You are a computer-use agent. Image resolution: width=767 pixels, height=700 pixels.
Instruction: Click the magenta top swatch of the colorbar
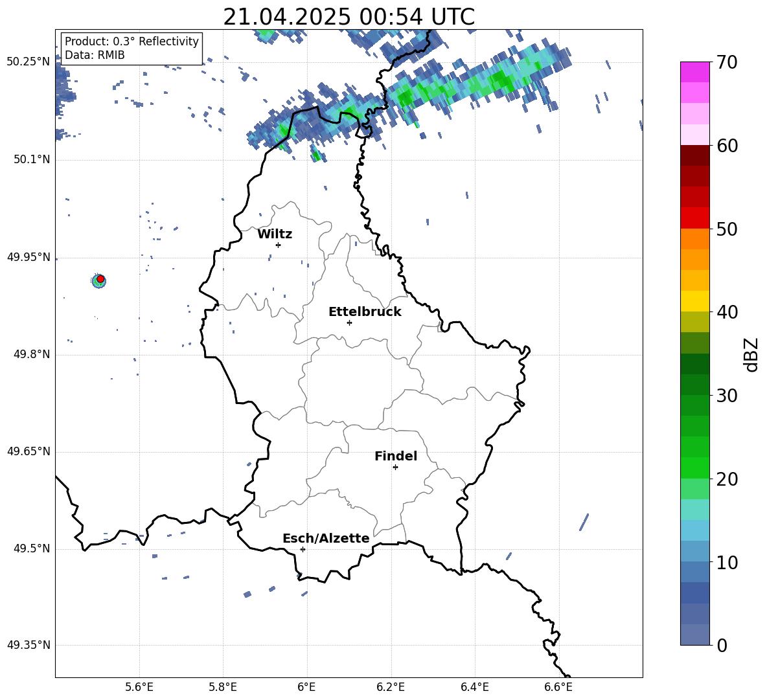click(x=694, y=72)
